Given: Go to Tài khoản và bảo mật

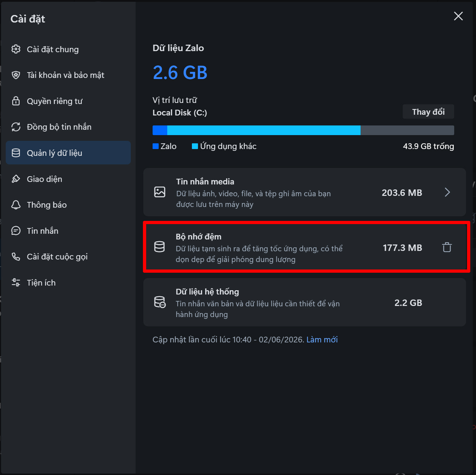Looking at the screenshot, I should pos(68,75).
